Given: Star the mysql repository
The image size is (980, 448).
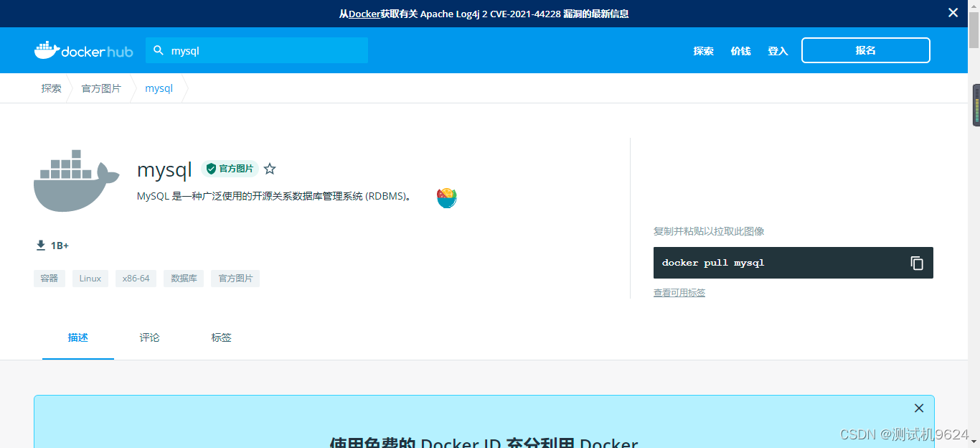Looking at the screenshot, I should [270, 169].
